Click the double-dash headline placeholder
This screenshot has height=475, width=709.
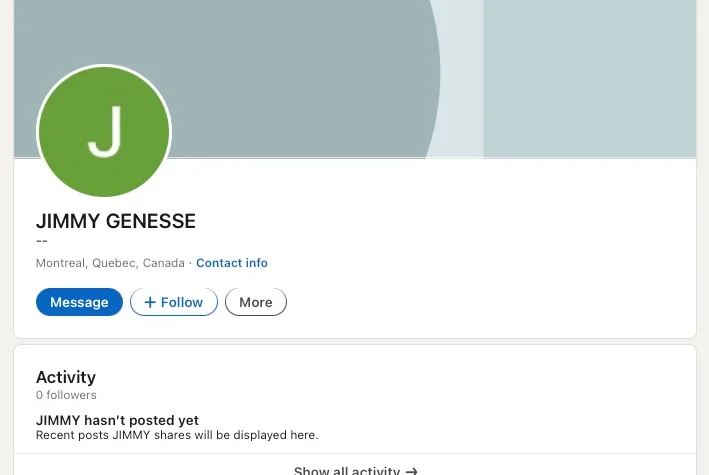(42, 241)
